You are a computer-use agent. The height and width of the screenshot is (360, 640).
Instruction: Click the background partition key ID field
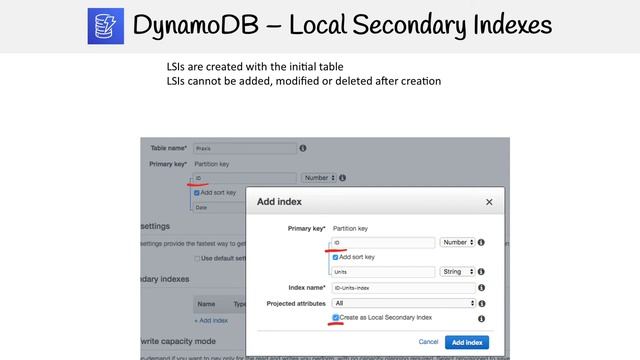click(x=245, y=178)
